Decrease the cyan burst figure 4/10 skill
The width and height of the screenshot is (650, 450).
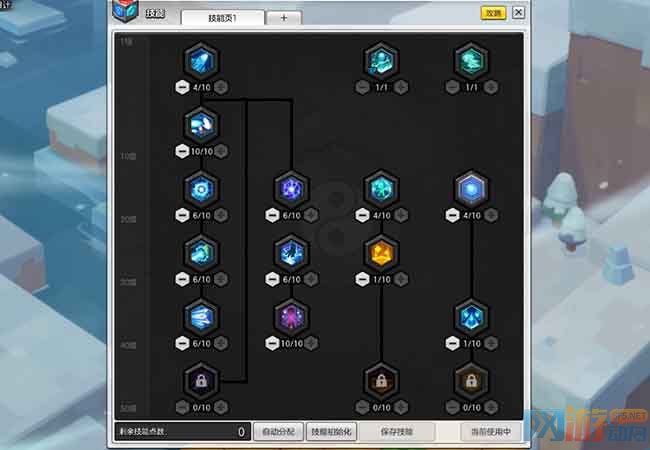coord(362,215)
